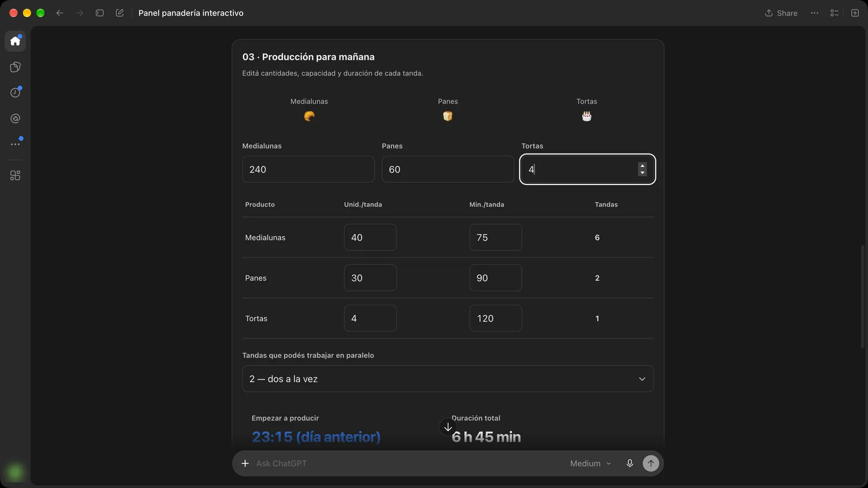Open the Medium model effort dropdown
This screenshot has width=868, height=488.
pos(590,463)
